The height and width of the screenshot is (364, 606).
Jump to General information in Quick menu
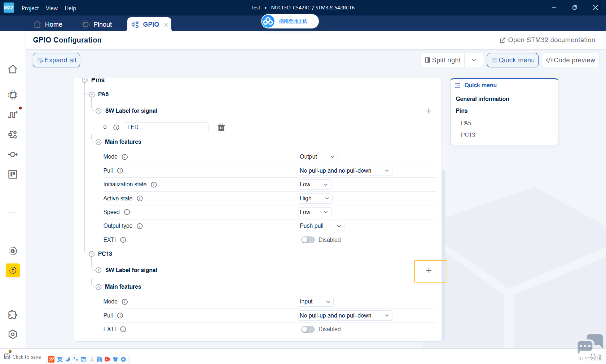click(x=482, y=99)
